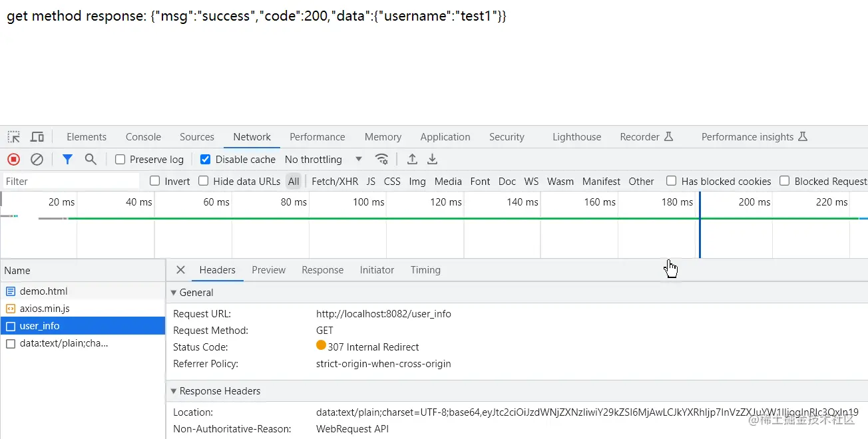Click the inspect element selector icon
This screenshot has height=439, width=868.
click(x=13, y=137)
